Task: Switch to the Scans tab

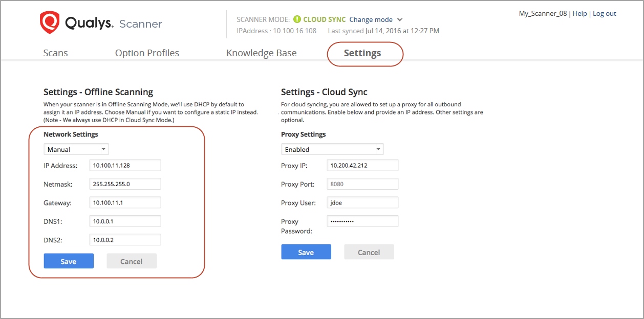Action: click(55, 53)
